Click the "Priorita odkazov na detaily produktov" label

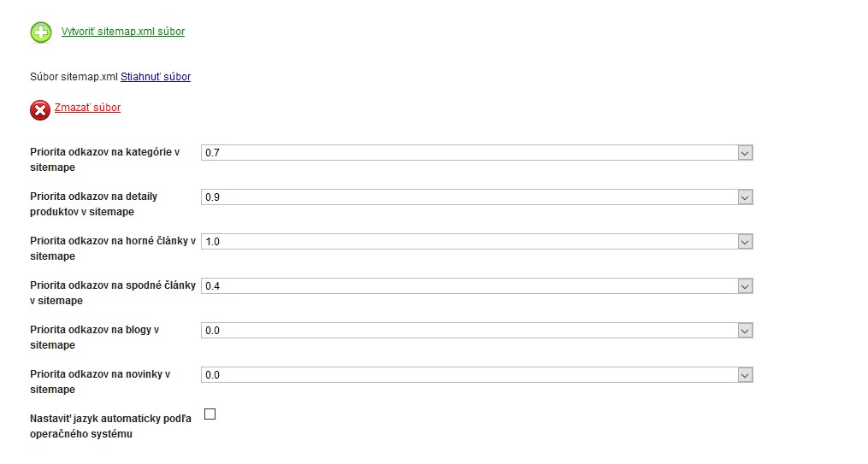tap(93, 204)
